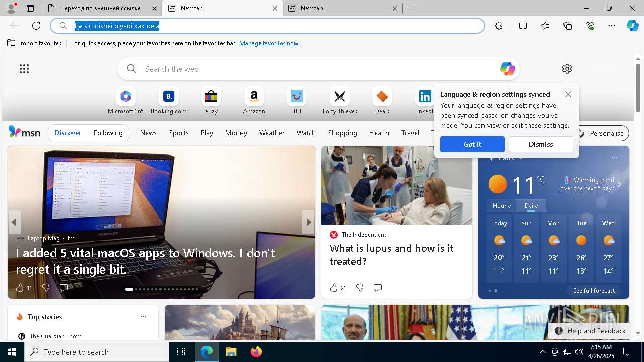
Task: Open Microsoft 365 shortcut
Action: coord(126,101)
